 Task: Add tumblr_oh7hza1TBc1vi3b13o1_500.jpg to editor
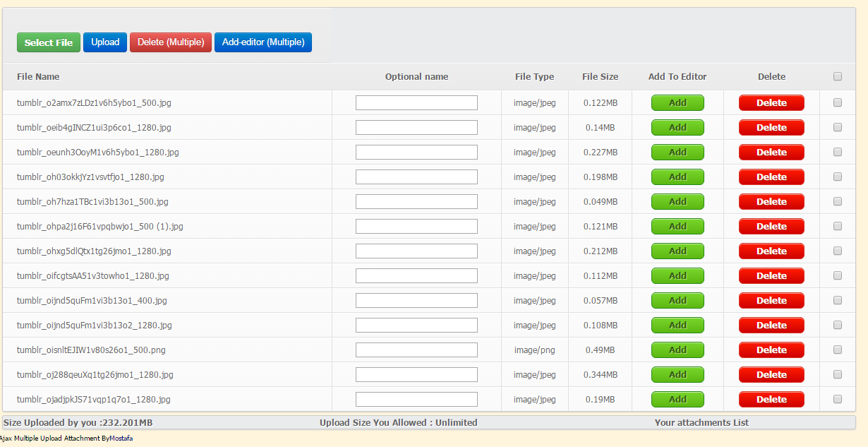(677, 202)
